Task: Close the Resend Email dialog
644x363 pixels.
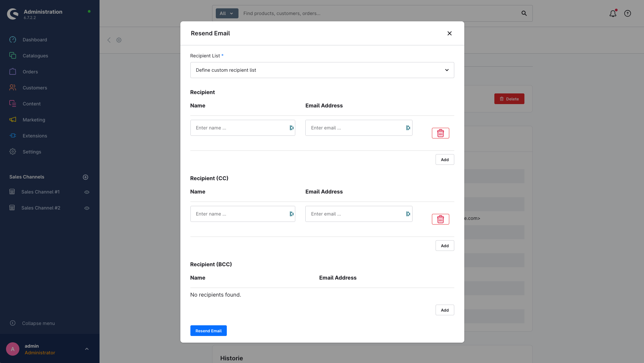Action: (x=450, y=33)
